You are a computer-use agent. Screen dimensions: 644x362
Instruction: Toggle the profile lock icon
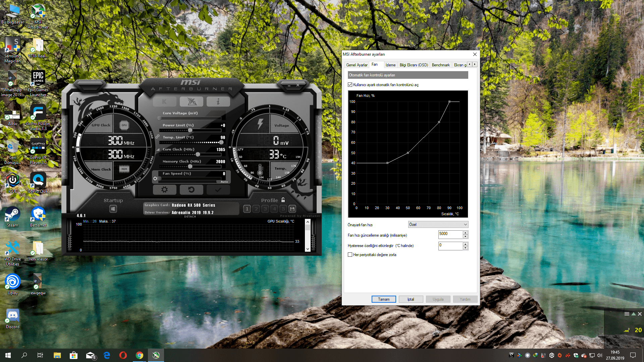[x=283, y=200]
